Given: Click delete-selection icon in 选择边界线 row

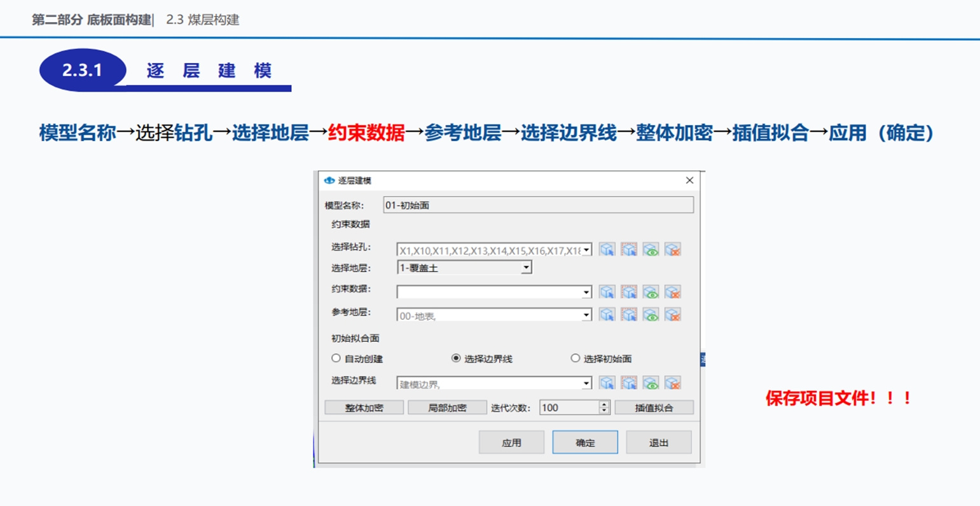Looking at the screenshot, I should tap(673, 383).
